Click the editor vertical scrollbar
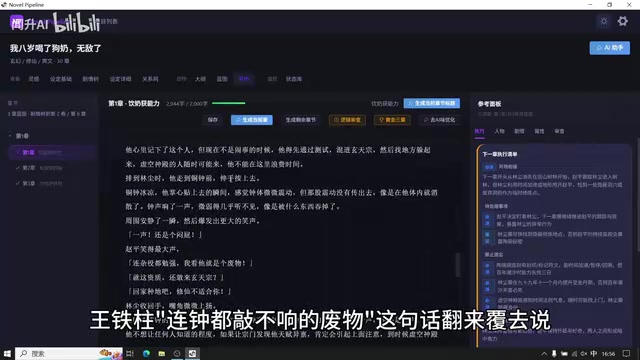Viewport: 640px width, 360px height. click(458, 264)
